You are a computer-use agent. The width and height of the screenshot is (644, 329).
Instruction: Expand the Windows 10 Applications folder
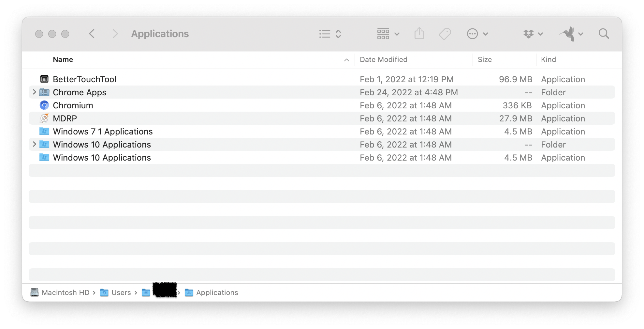[x=34, y=144]
